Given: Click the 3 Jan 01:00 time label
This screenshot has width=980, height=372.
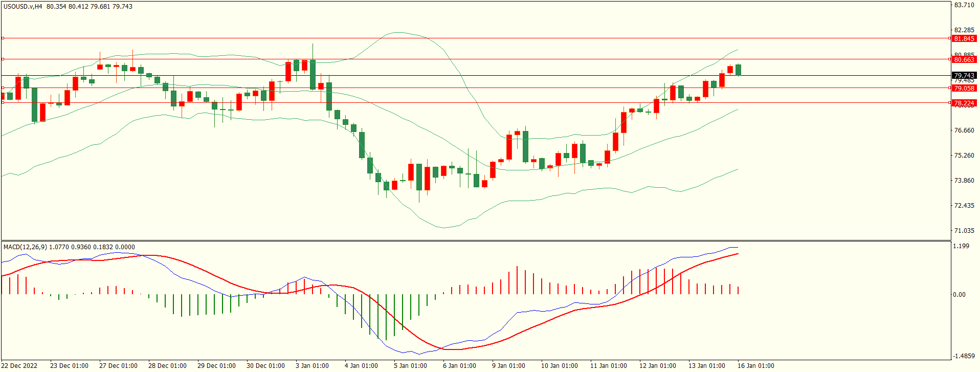Looking at the screenshot, I should [x=312, y=365].
